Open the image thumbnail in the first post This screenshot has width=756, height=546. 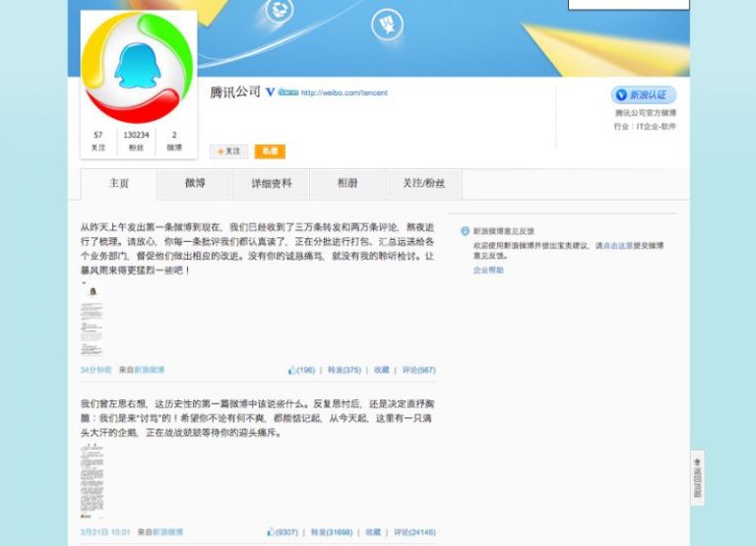(92, 319)
